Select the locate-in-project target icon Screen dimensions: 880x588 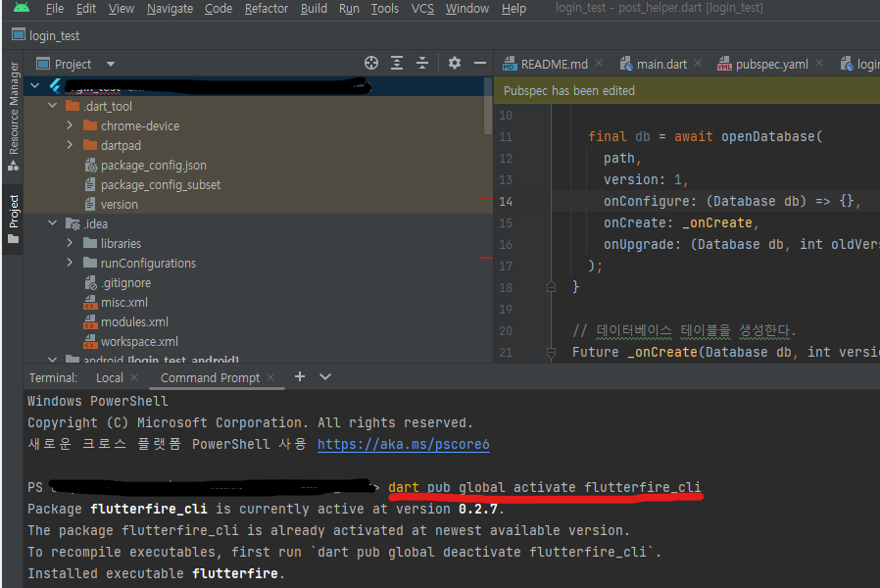(371, 63)
